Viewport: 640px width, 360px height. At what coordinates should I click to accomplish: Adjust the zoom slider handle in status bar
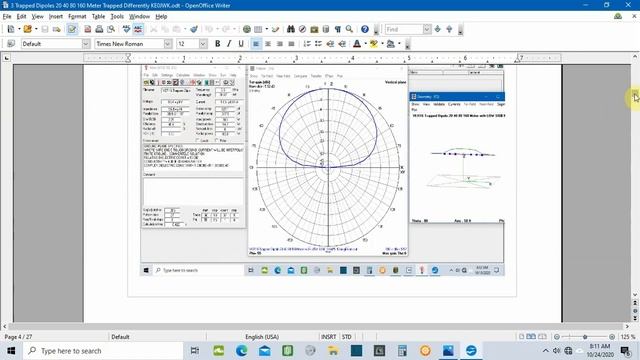coord(585,337)
